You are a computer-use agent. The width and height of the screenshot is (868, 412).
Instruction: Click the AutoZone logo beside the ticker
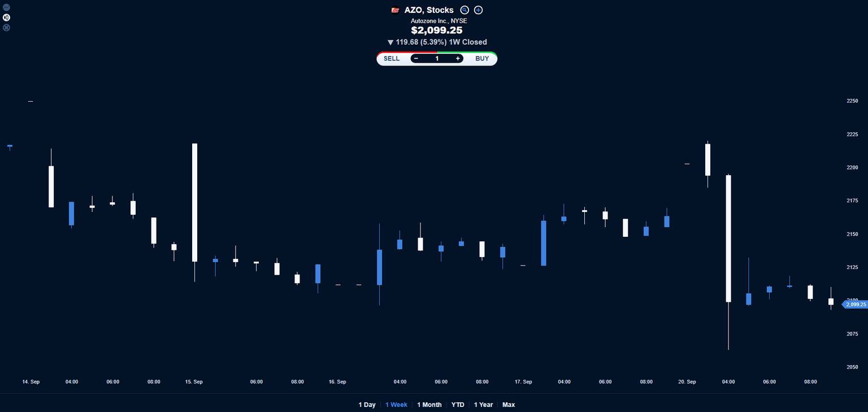(x=396, y=10)
